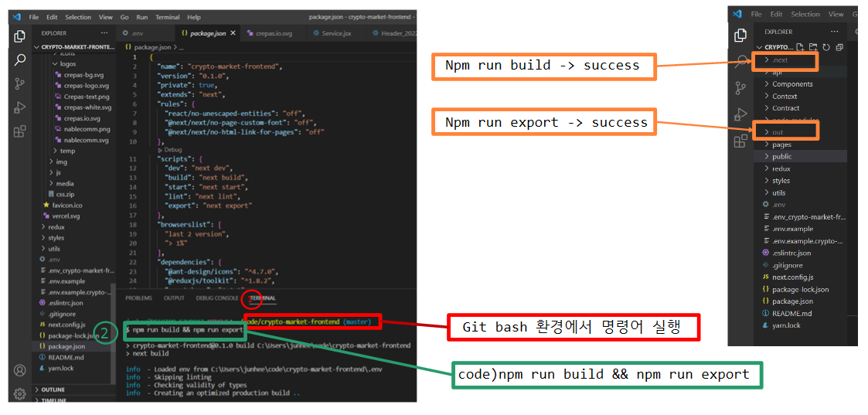Click line 13 "build": "next build" in editor
Image resolution: width=868 pixels, height=415 pixels.
pyautogui.click(x=206, y=178)
